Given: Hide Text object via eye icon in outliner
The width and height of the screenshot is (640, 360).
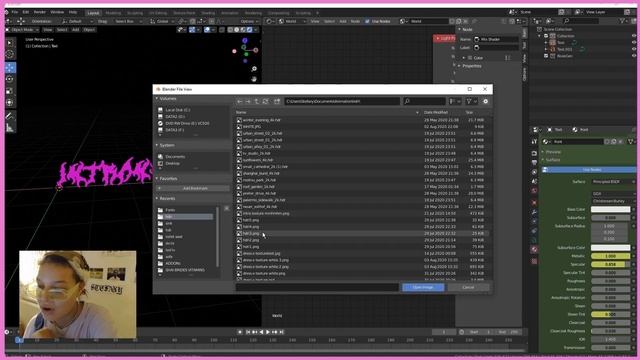Looking at the screenshot, I should coord(634,42).
